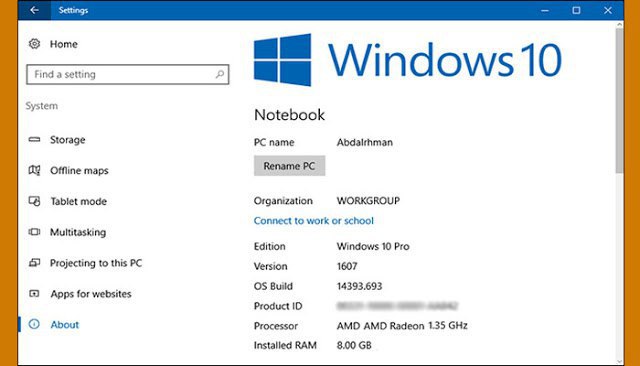Screen dimensions: 640x366
Task: Click the Installed RAM value 8.00 GB
Action: [354, 345]
